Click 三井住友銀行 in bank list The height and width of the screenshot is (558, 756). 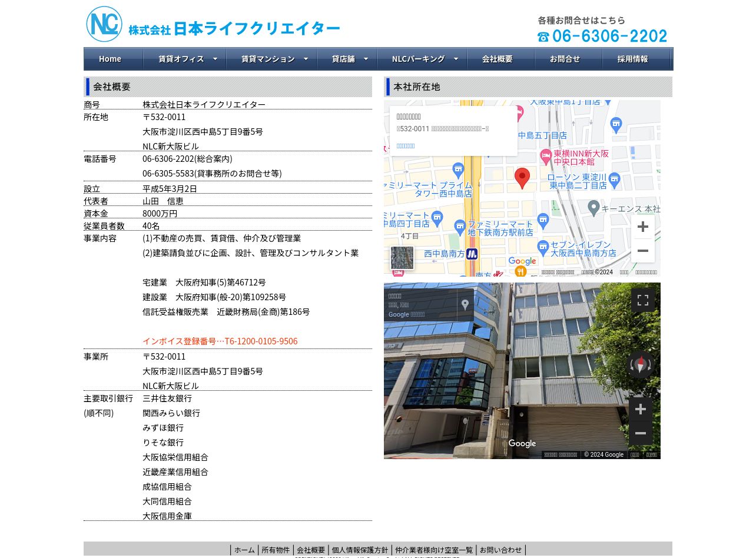click(x=167, y=398)
